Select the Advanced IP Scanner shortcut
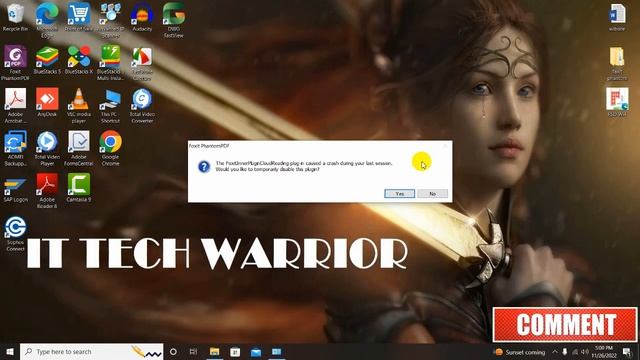640x360 pixels. pos(111,20)
